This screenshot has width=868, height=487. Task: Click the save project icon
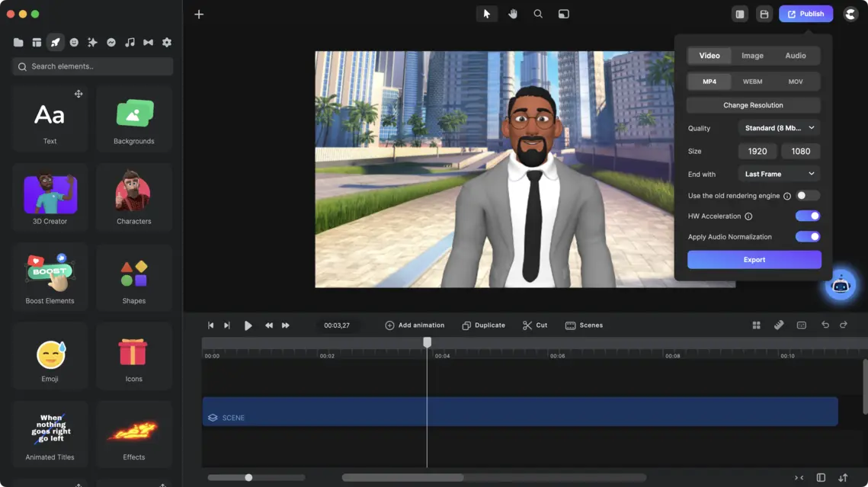click(x=764, y=14)
